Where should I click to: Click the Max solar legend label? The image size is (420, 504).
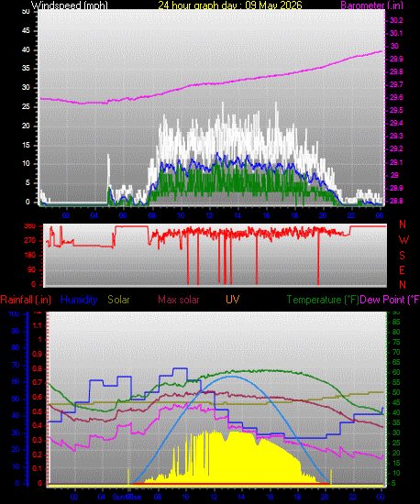[x=179, y=300]
